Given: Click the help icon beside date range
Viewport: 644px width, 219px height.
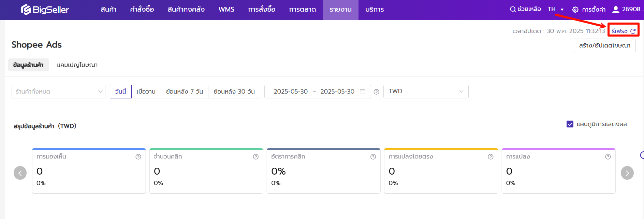Looking at the screenshot, I should click(377, 92).
